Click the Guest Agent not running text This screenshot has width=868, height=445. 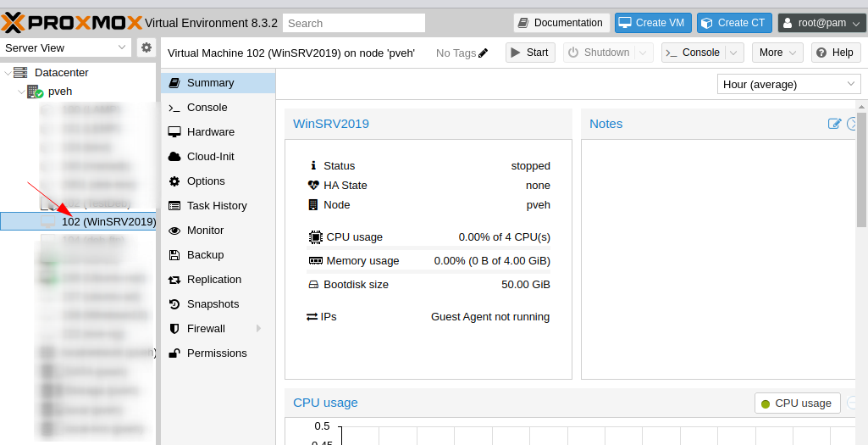[490, 317]
